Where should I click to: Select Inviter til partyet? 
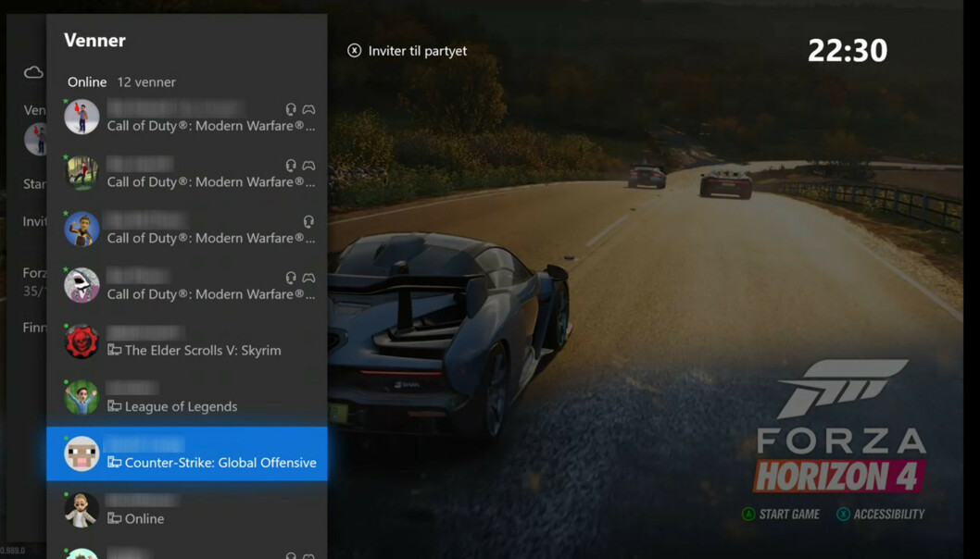[x=418, y=51]
